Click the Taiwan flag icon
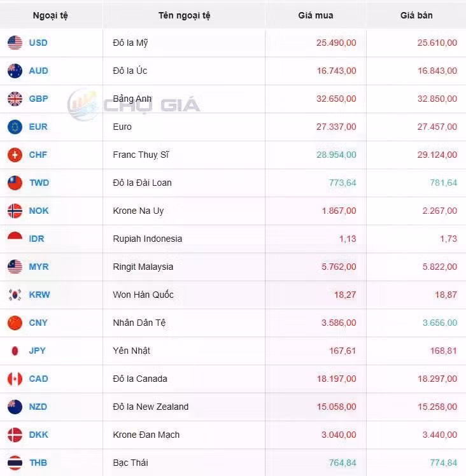Viewport: 466px width, 476px height. click(15, 183)
